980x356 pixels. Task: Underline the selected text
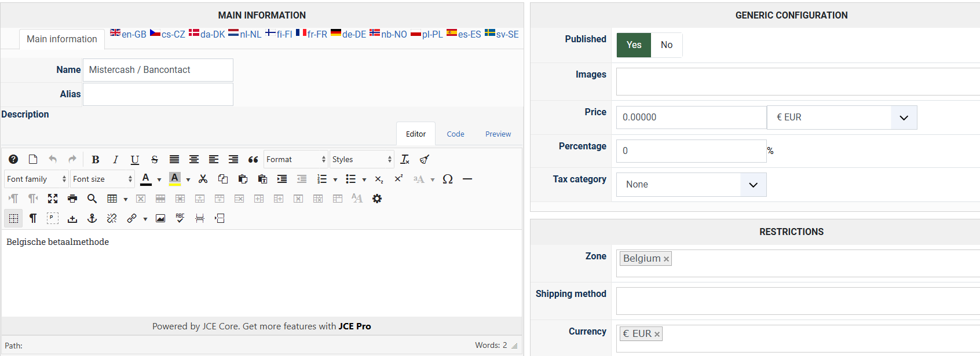click(135, 159)
